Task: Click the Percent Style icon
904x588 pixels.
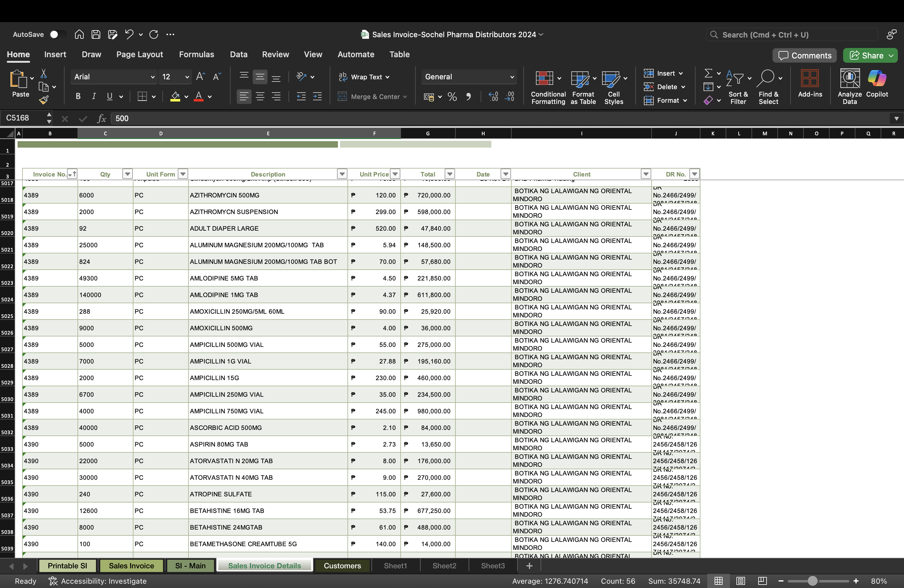Action: coord(452,97)
